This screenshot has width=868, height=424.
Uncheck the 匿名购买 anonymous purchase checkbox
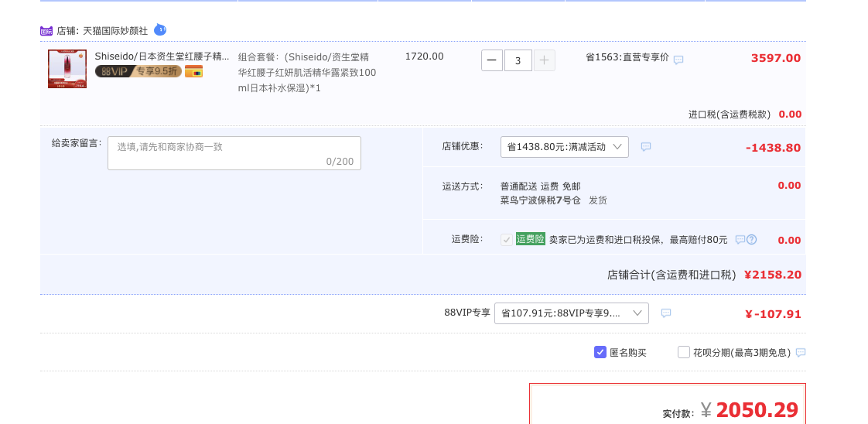[x=600, y=352]
